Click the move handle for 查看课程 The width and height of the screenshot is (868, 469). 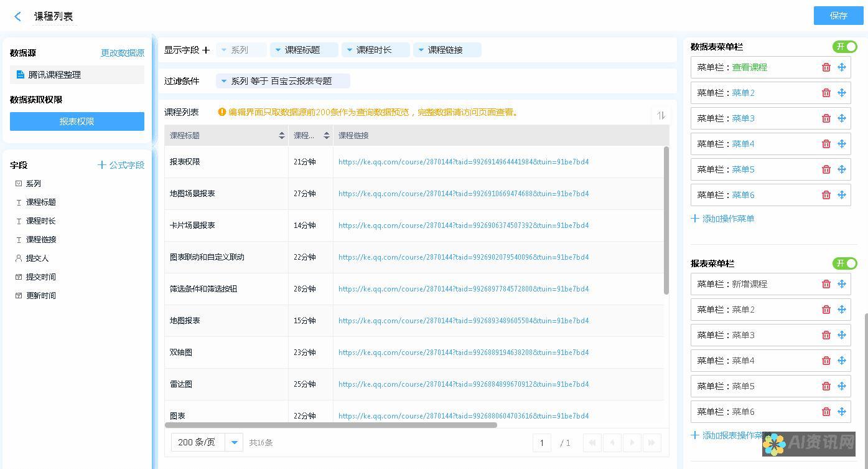coord(842,67)
